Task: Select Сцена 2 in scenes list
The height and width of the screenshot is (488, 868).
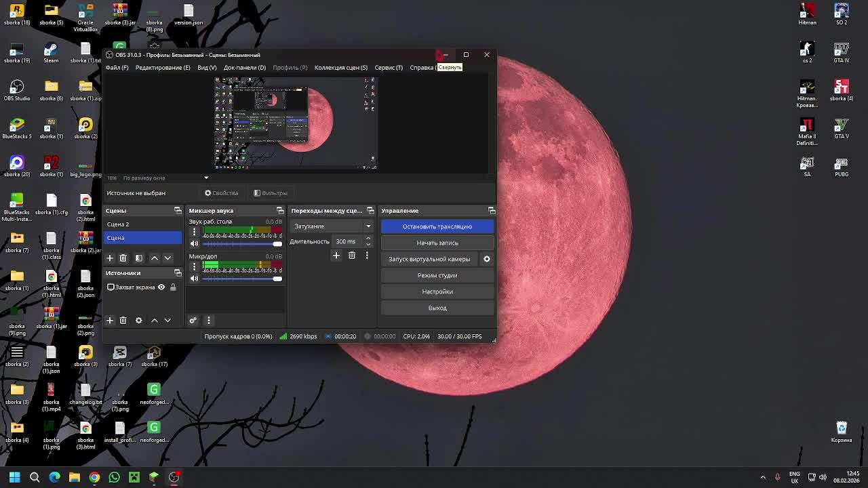Action: click(x=143, y=224)
